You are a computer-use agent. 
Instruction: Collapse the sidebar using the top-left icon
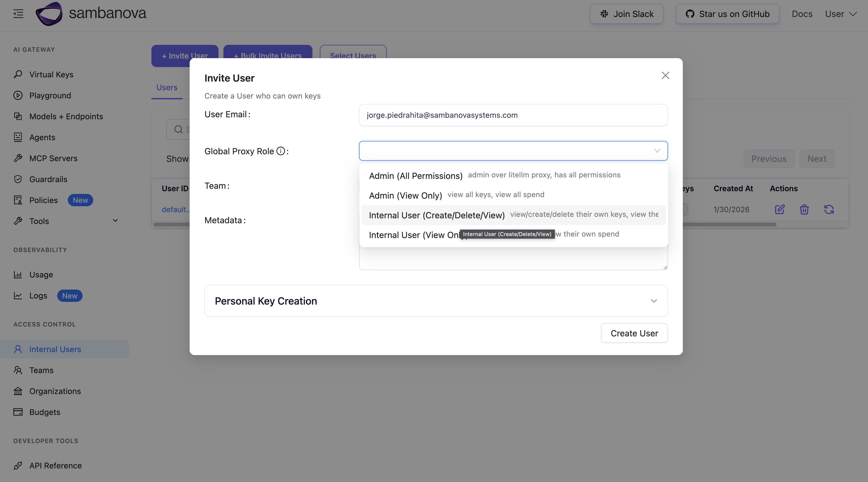point(18,14)
